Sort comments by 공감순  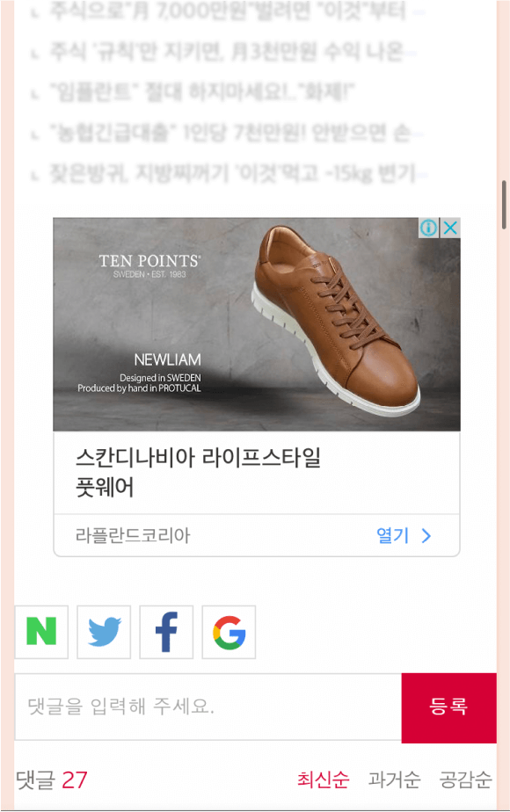click(x=465, y=779)
